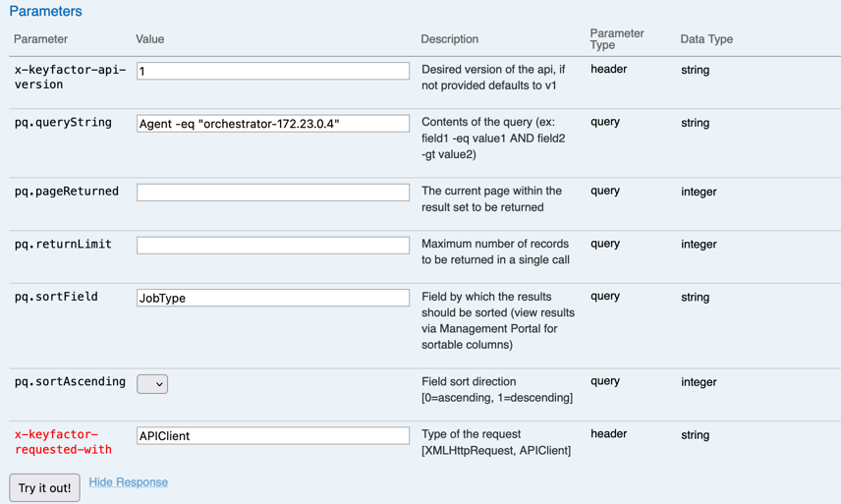The image size is (841, 504).
Task: Click the Try it out! button
Action: 45,488
